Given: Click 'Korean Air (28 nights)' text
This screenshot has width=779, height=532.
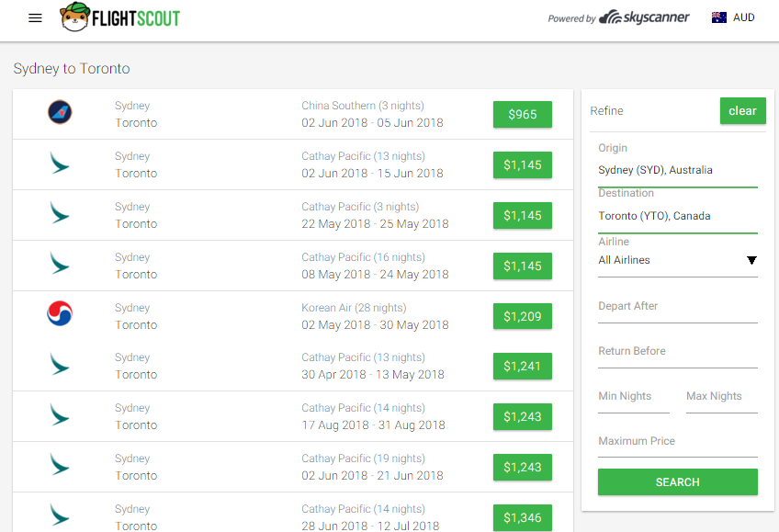Looking at the screenshot, I should (x=354, y=308).
